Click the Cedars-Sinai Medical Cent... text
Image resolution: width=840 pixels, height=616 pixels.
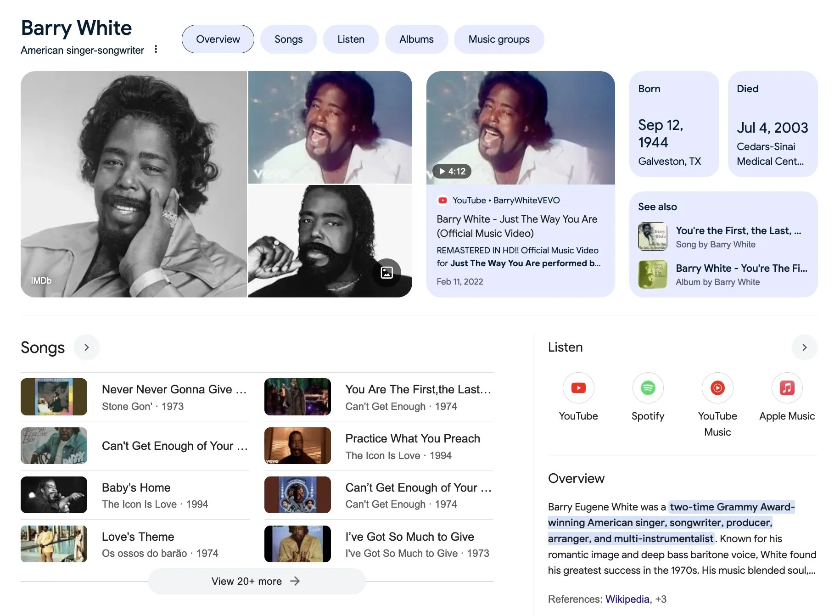coord(770,154)
